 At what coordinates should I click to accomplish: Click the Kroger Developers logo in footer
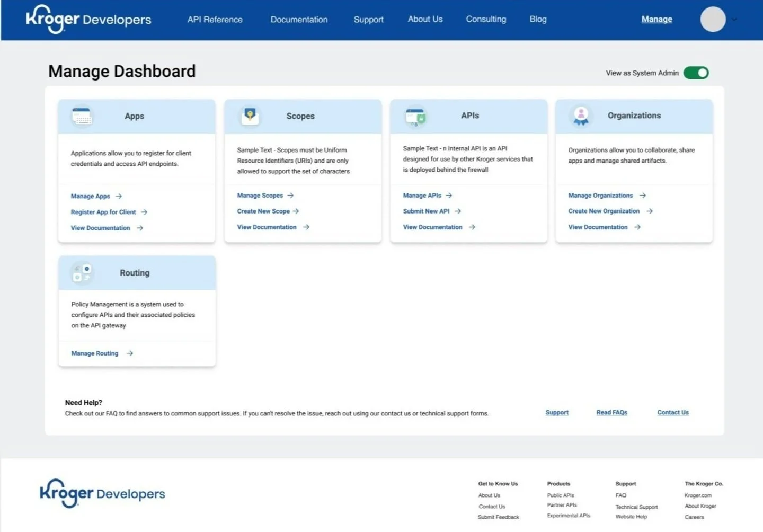point(102,493)
